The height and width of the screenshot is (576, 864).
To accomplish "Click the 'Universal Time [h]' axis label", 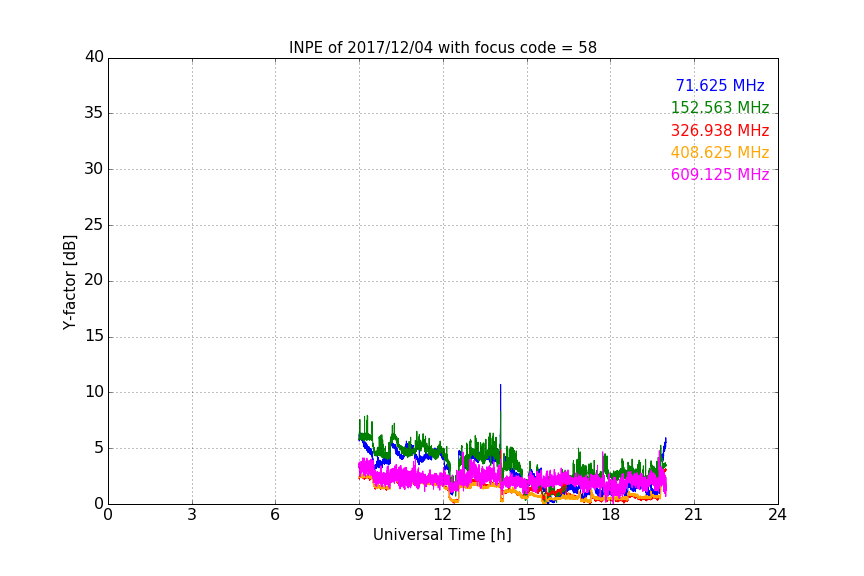I will 442,535.
